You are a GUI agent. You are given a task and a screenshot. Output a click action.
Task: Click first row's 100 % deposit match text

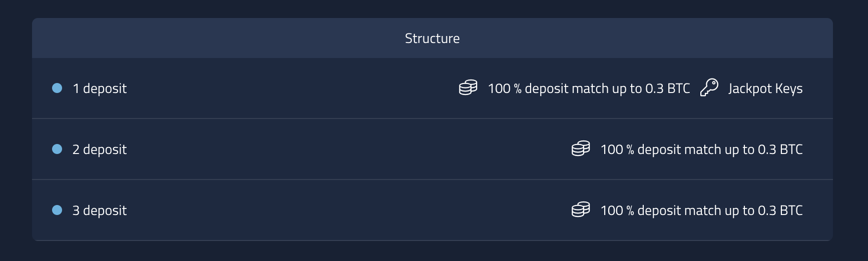tap(589, 88)
